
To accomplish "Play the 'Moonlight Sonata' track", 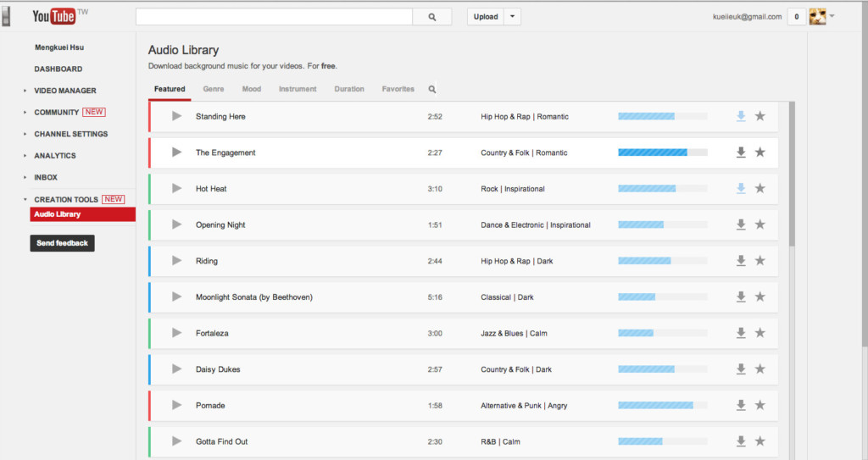I will (x=176, y=297).
